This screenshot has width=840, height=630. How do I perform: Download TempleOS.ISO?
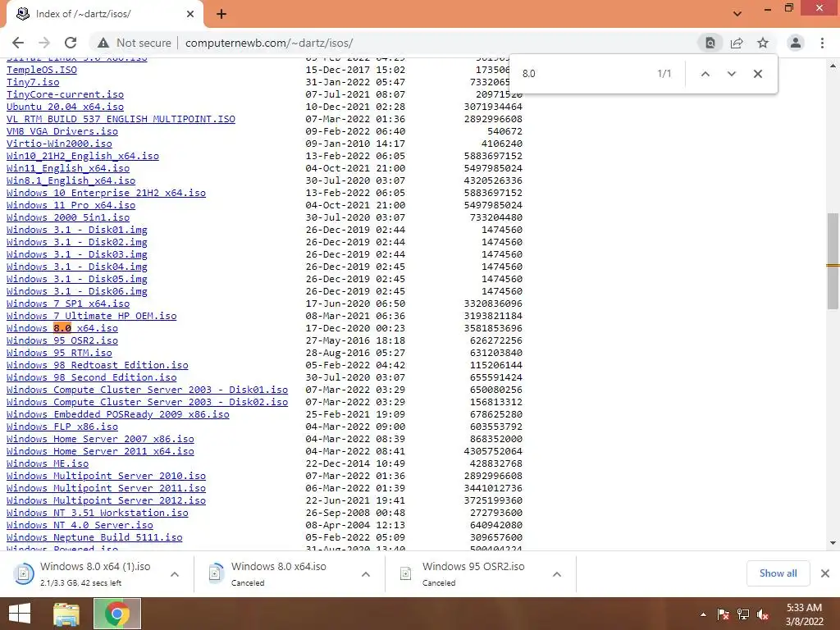[x=42, y=70]
